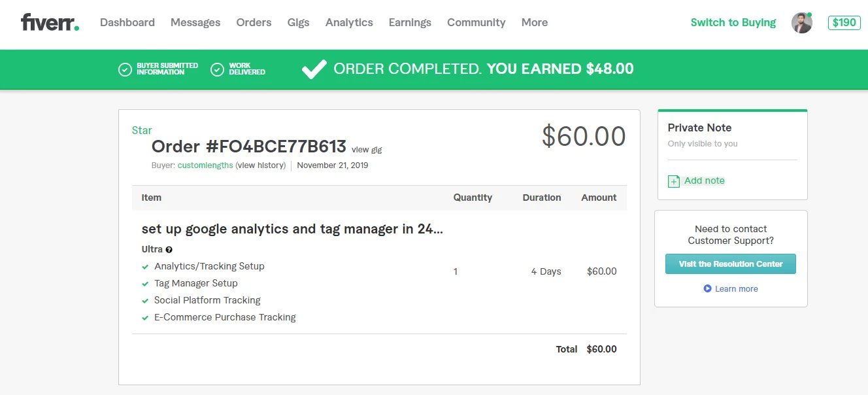
Task: Open the Analytics navigation item
Action: tap(349, 23)
